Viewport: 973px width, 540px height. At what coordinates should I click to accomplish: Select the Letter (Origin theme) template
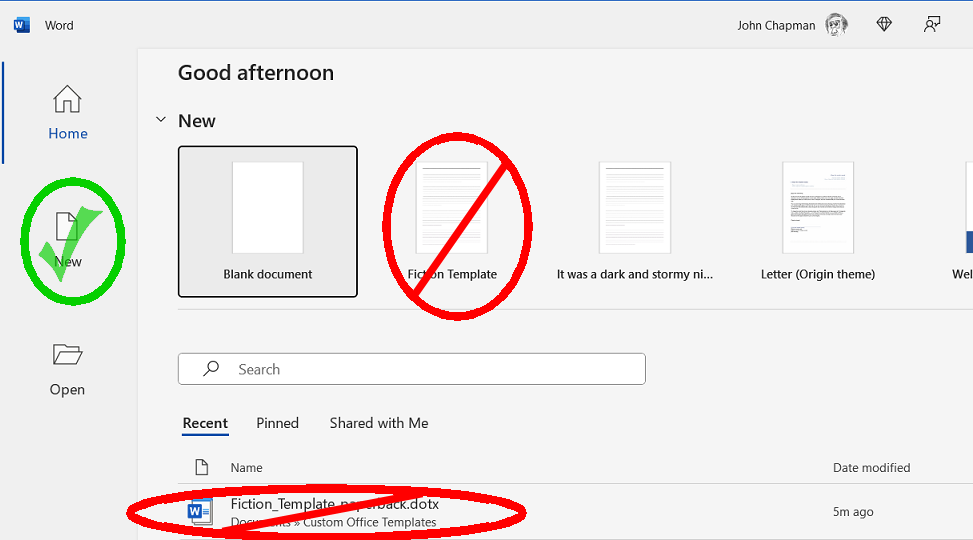(817, 210)
